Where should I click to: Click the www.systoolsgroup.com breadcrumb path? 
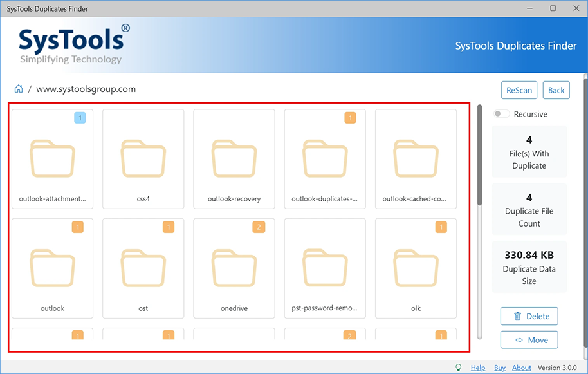[86, 89]
